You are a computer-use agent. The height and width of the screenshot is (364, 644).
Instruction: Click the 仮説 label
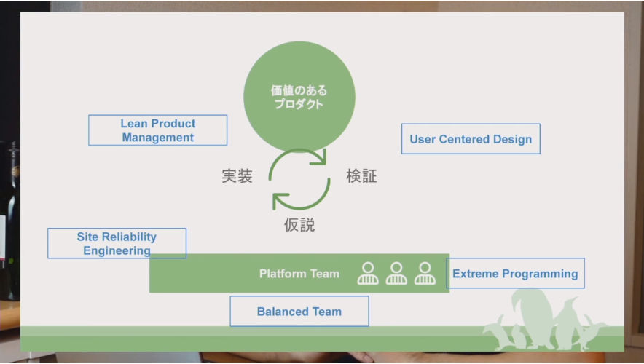pos(299,225)
